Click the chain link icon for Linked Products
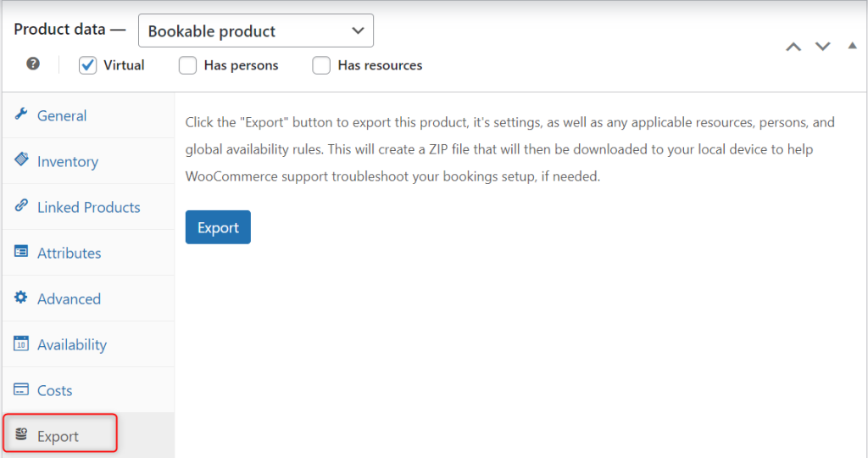Image resolution: width=868 pixels, height=458 pixels. point(21,206)
